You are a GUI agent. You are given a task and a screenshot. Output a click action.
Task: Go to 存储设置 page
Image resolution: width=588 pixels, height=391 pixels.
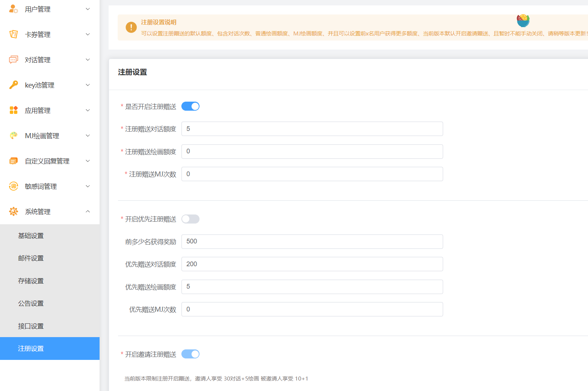point(31,281)
